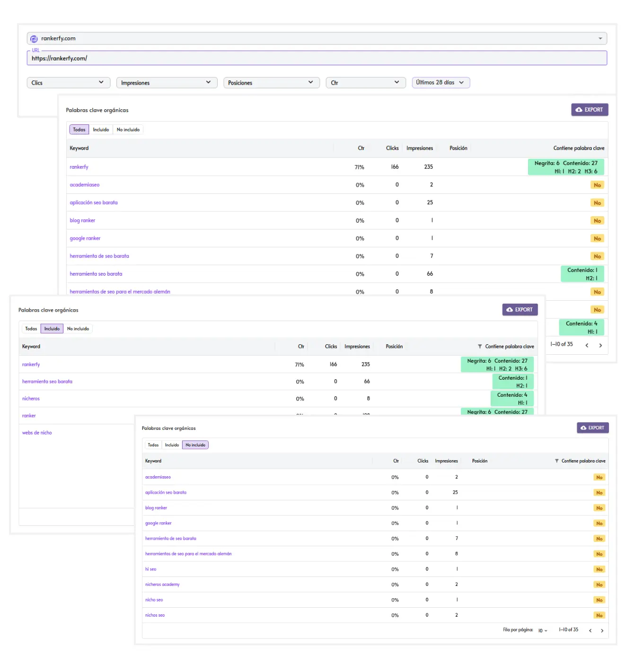Open academiaseo keyword in bottom panel
The image size is (634, 672).
click(x=158, y=477)
